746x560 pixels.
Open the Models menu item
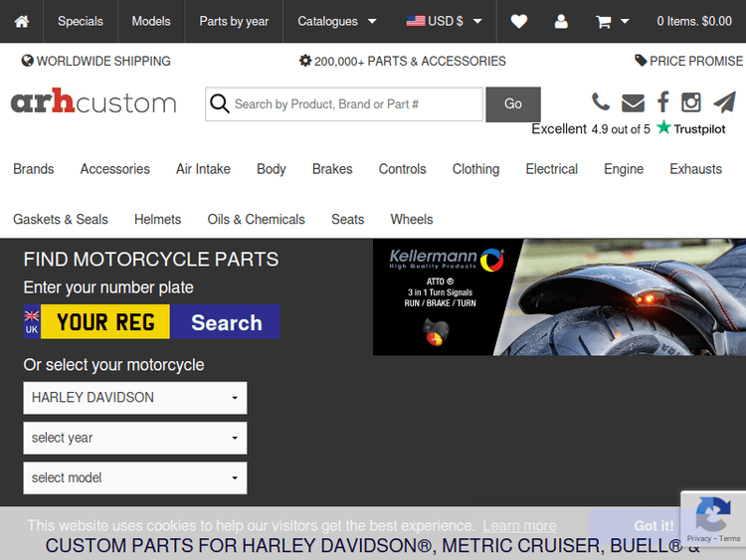click(x=151, y=22)
